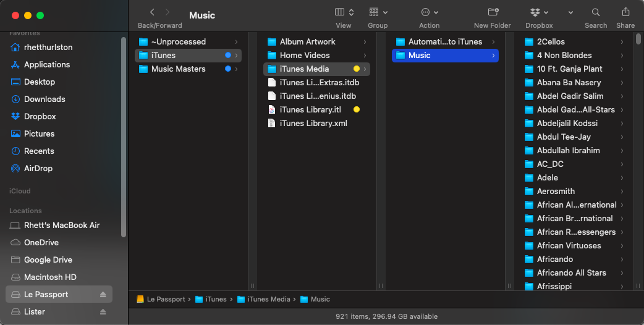Open the overflow chevron next to Dropbox

coord(570,12)
